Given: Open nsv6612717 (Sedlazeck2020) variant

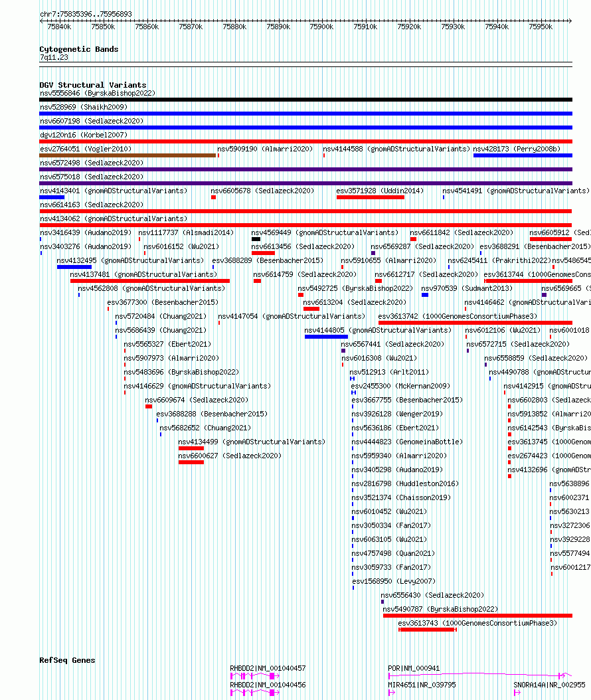Looking at the screenshot, I should tap(426, 274).
